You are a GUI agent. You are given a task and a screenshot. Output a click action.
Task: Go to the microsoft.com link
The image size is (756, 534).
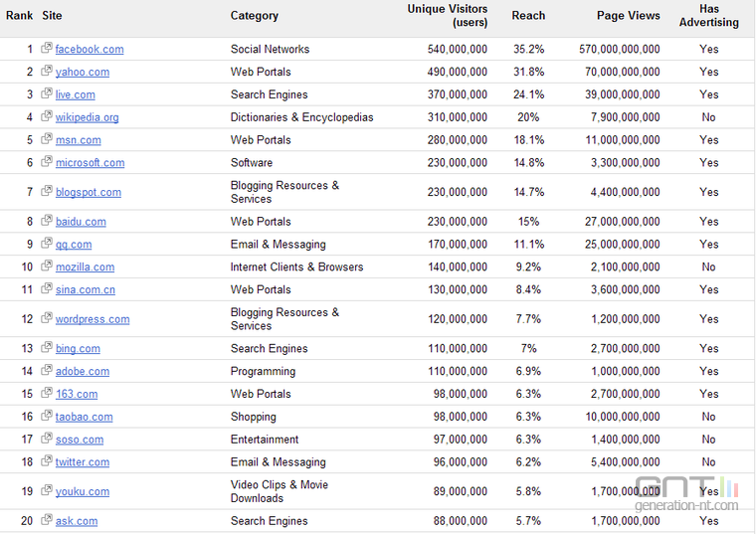pos(91,162)
